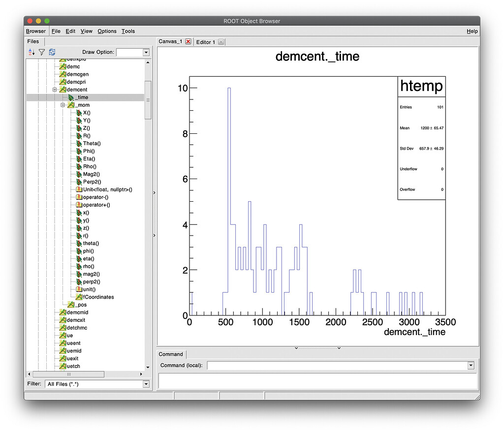
Task: Click the alphabetical sort icon in Files toolbar
Action: point(31,52)
